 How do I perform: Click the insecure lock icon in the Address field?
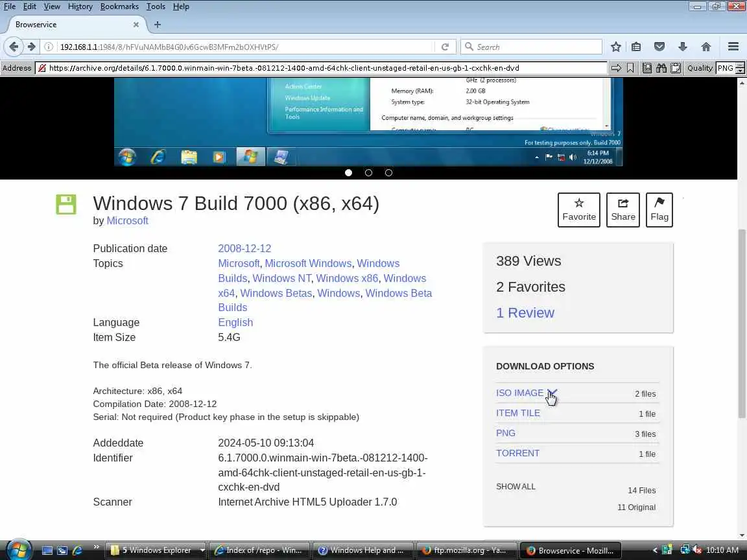pos(42,68)
